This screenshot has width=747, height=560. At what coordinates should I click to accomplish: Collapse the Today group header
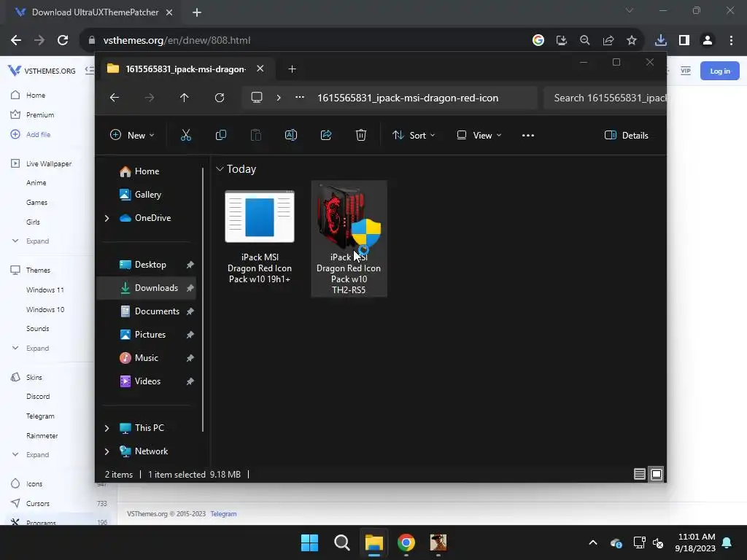220,169
